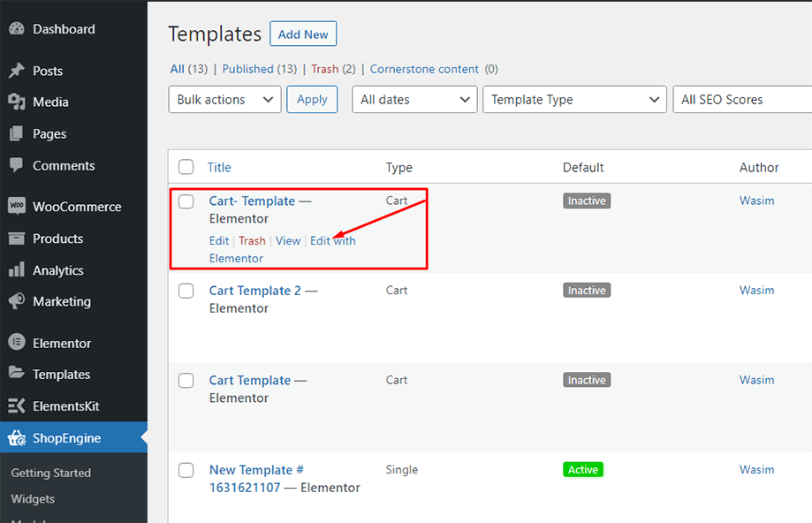812x523 pixels.
Task: Sort templates by the Title column
Action: [218, 167]
